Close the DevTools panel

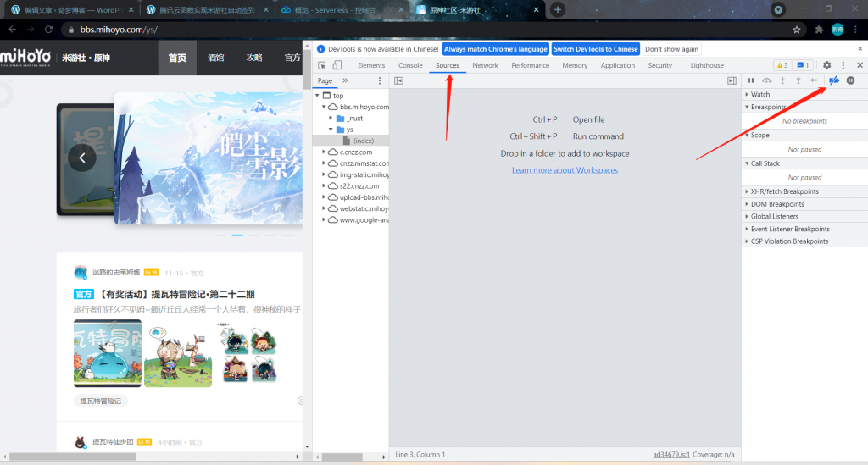(x=860, y=65)
